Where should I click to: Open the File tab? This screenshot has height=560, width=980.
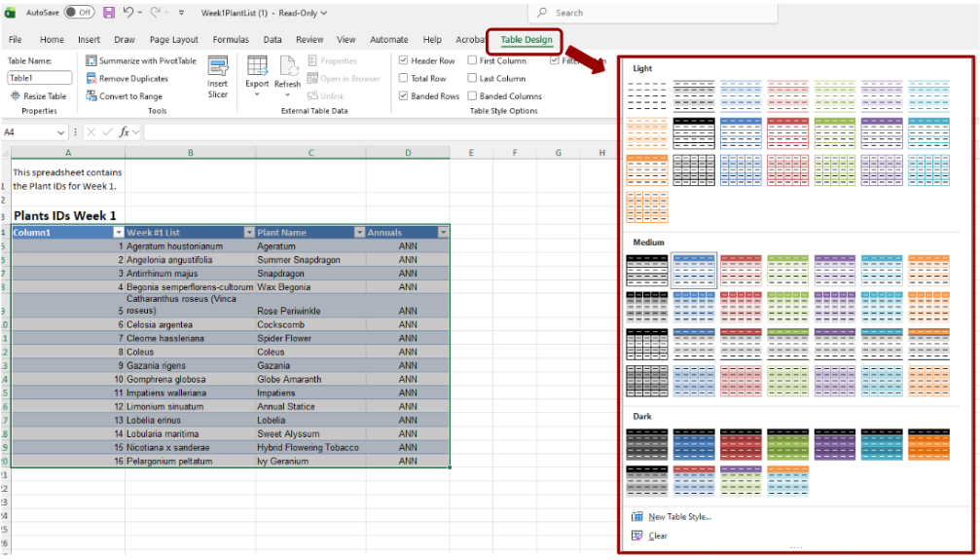(15, 39)
